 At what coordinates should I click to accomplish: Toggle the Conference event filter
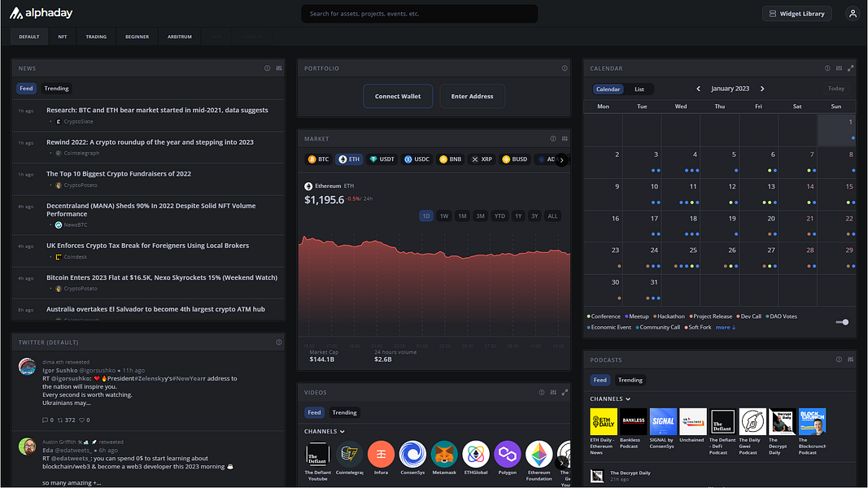click(x=604, y=316)
